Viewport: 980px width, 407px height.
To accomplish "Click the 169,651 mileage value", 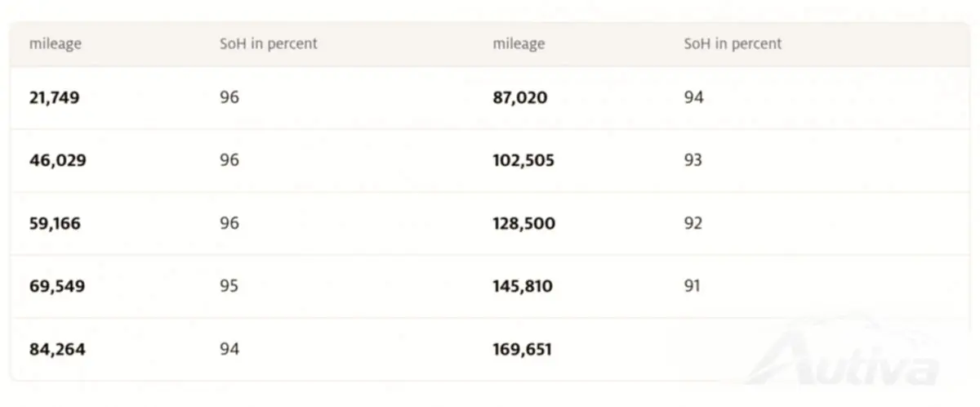I will click(x=523, y=350).
